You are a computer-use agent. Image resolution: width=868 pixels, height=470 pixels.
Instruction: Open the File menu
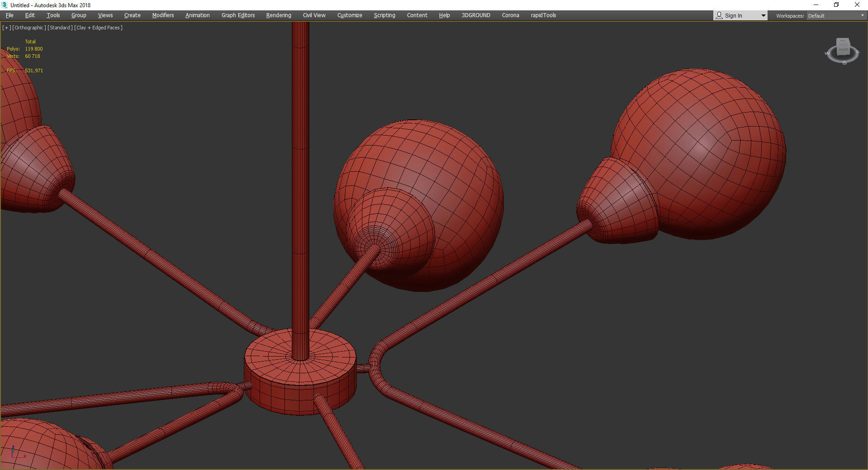click(x=9, y=15)
